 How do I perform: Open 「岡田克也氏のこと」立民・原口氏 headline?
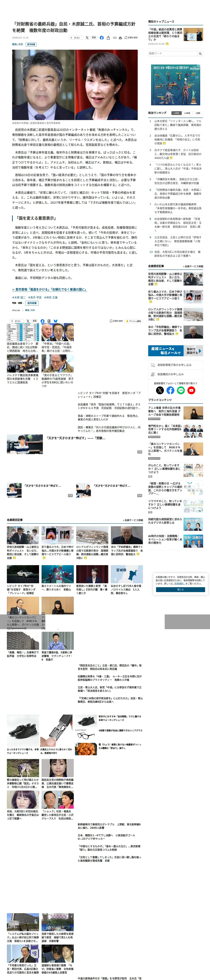(109, 667)
